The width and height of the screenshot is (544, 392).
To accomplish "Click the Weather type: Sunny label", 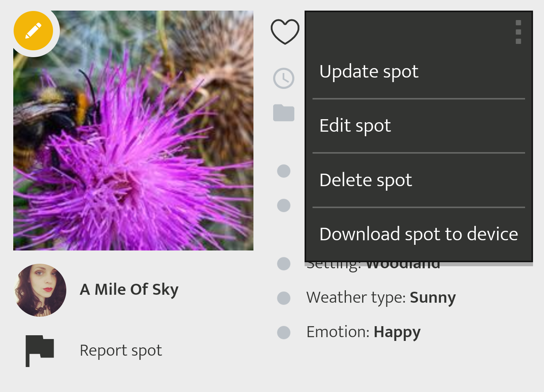I will click(x=381, y=298).
